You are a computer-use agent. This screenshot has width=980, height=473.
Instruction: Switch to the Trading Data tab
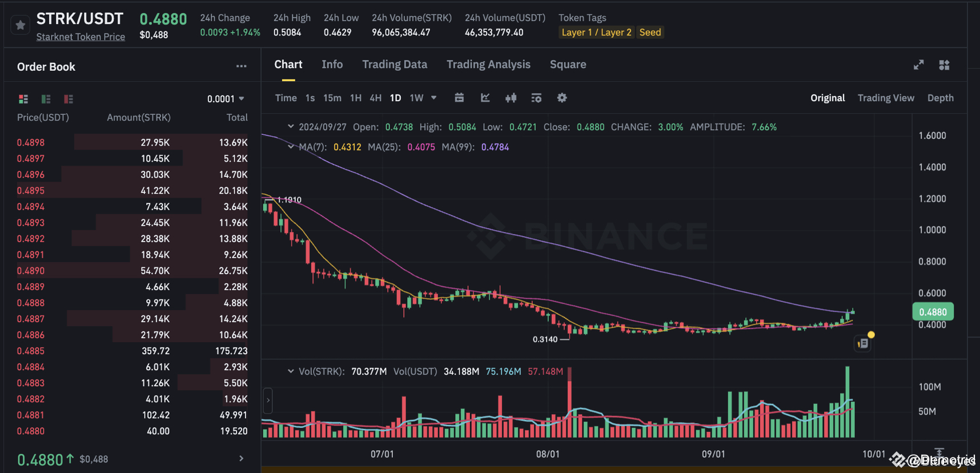pyautogui.click(x=395, y=64)
